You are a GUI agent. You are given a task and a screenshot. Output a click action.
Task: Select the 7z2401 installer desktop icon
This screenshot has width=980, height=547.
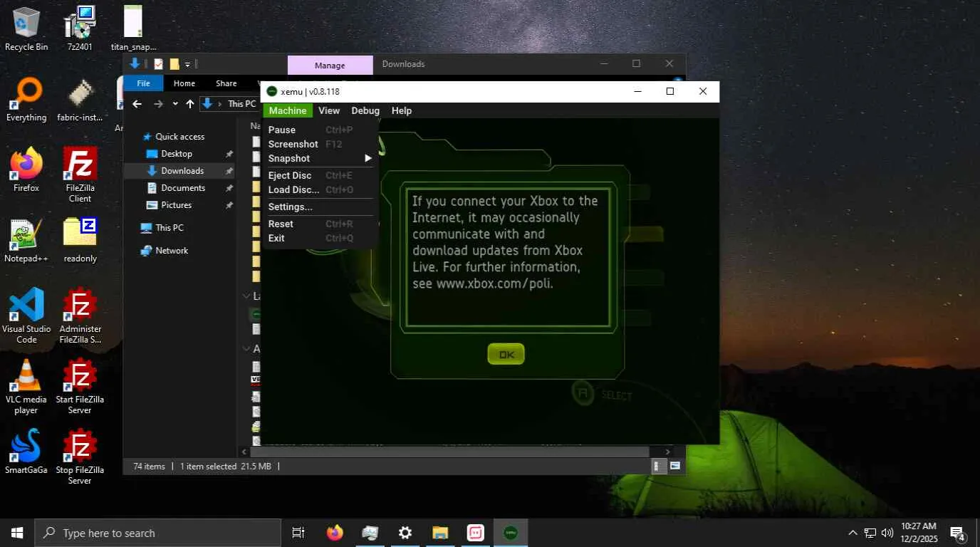[x=80, y=28]
